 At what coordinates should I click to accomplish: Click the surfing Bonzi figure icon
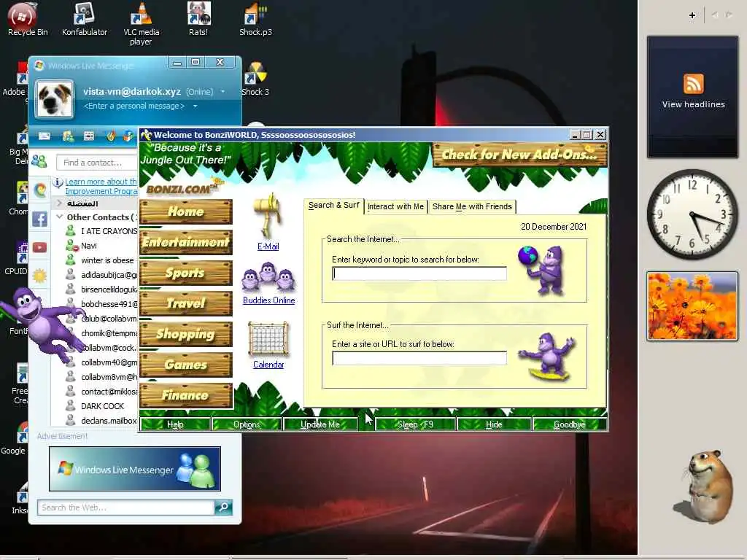547,357
